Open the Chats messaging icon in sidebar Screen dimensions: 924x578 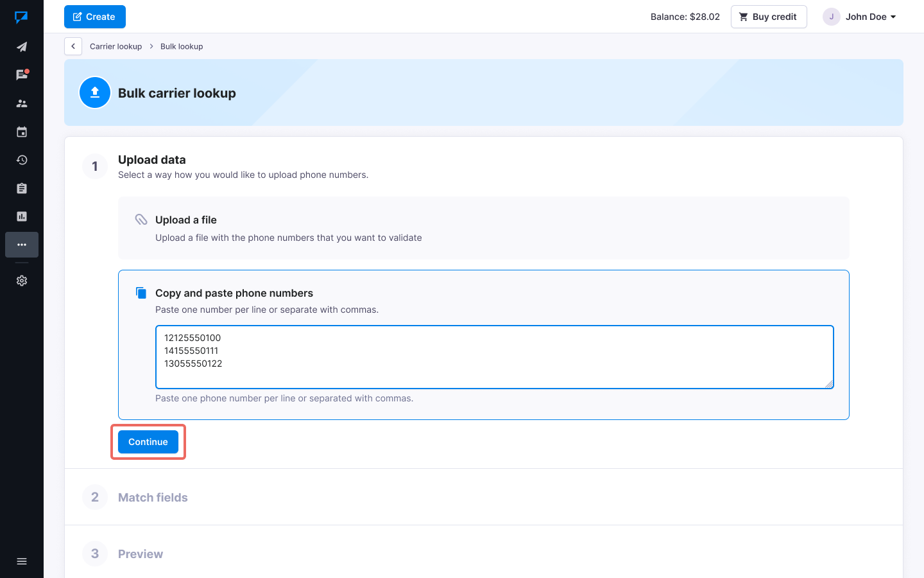(x=22, y=74)
